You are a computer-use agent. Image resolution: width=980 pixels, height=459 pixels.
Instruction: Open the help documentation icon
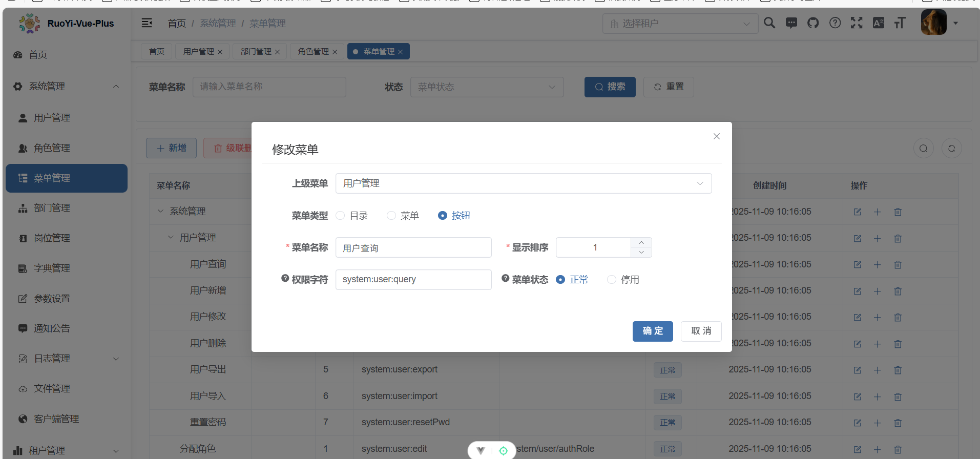pos(835,23)
